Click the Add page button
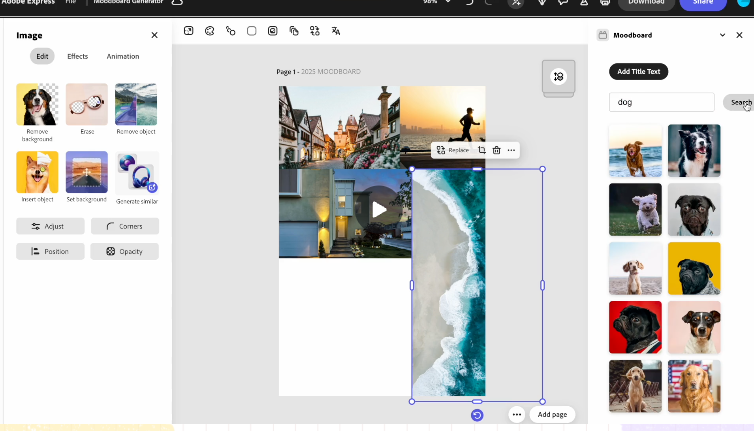 553,414
